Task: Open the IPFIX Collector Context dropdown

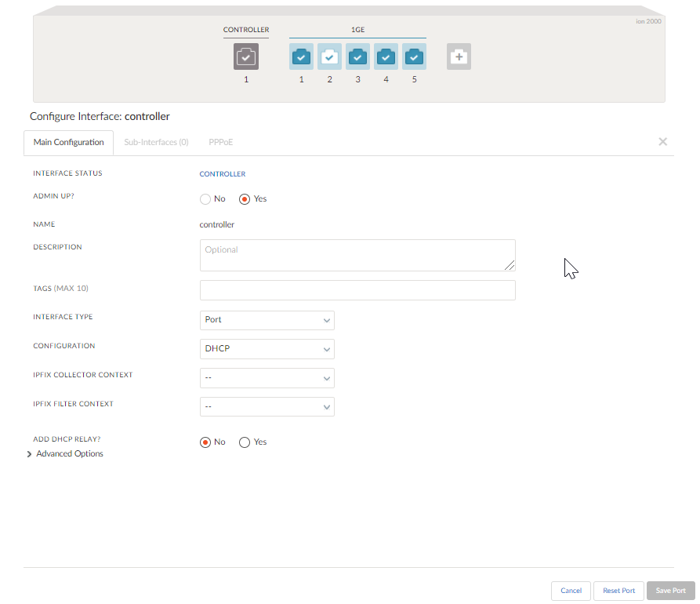Action: coord(267,377)
